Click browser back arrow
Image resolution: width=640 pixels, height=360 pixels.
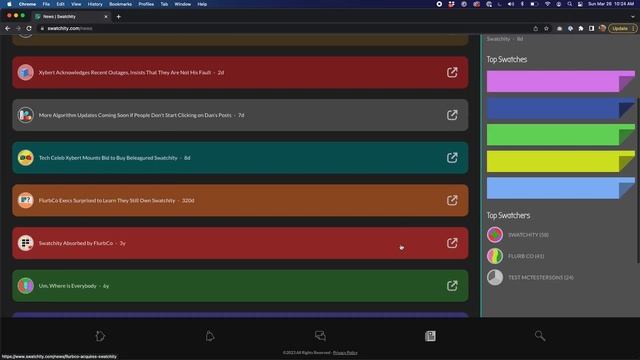click(7, 28)
